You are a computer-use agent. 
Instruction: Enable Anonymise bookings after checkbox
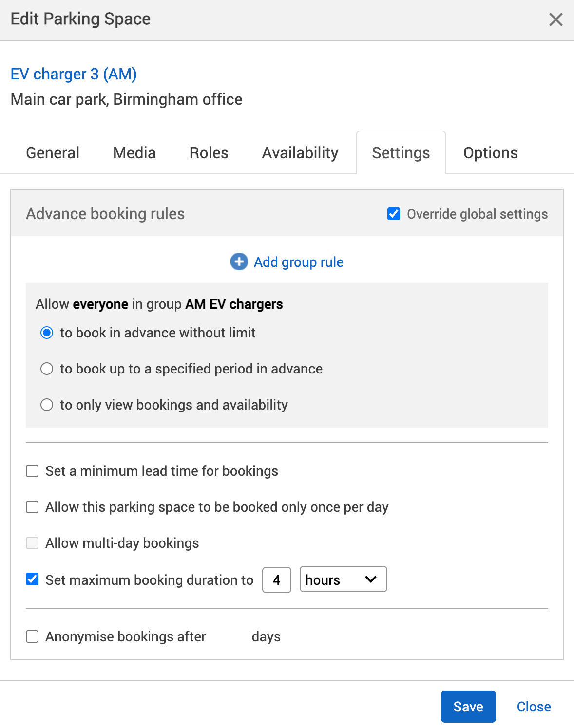pos(32,636)
